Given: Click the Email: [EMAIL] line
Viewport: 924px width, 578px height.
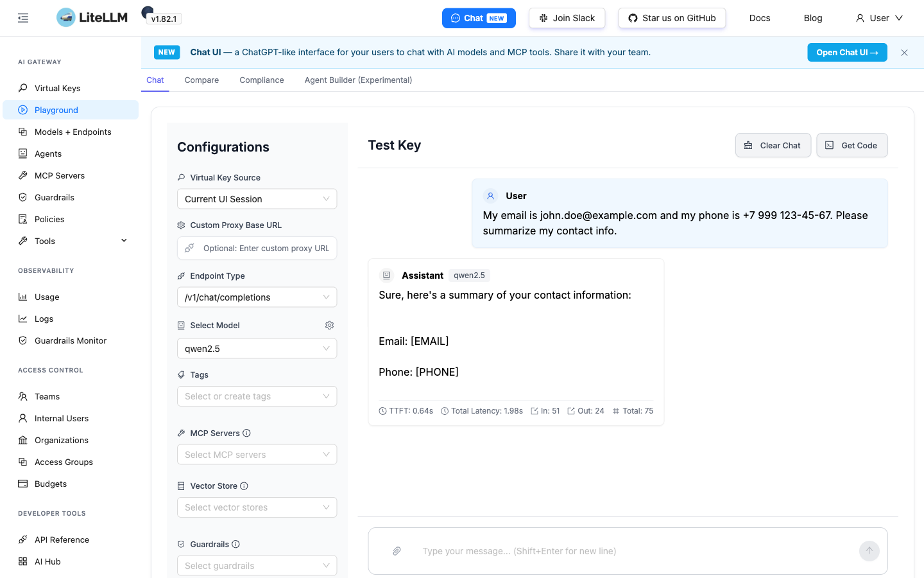Looking at the screenshot, I should point(414,341).
